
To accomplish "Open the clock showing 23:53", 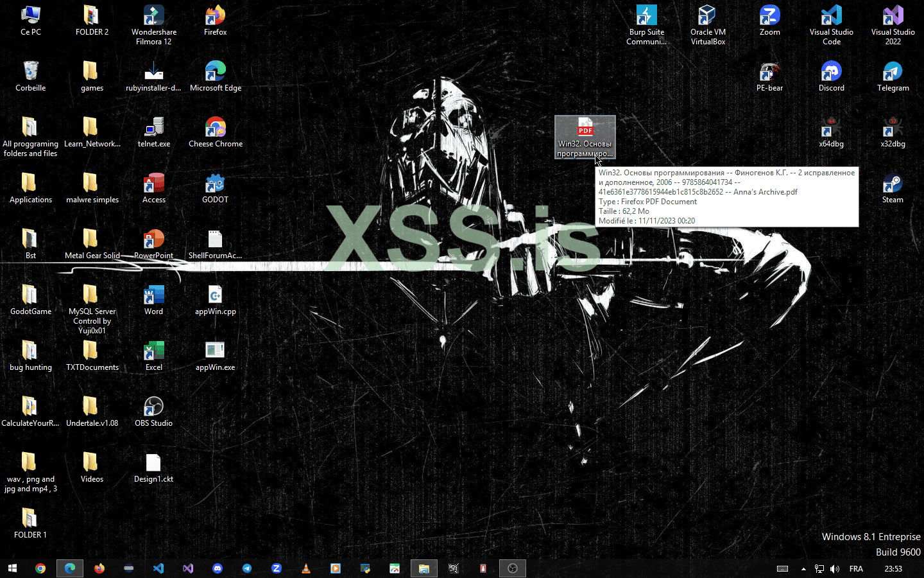I will click(893, 568).
